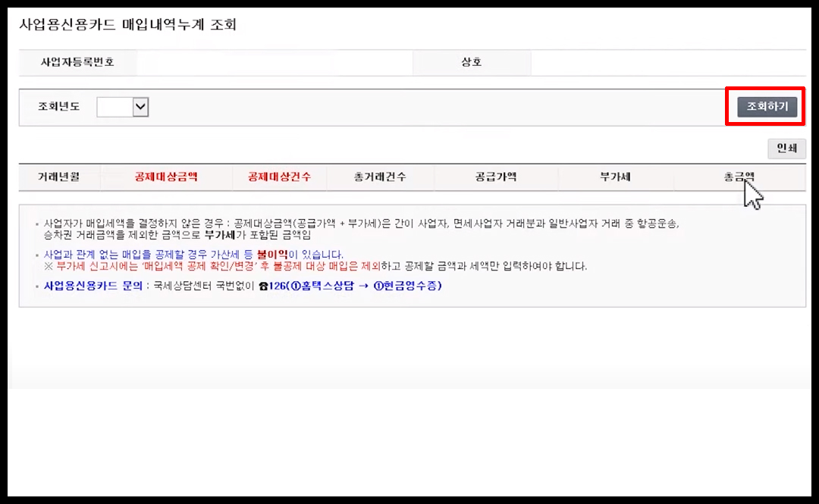819x504 pixels.
Task: Click the 공급가액 column header
Action: 495,177
